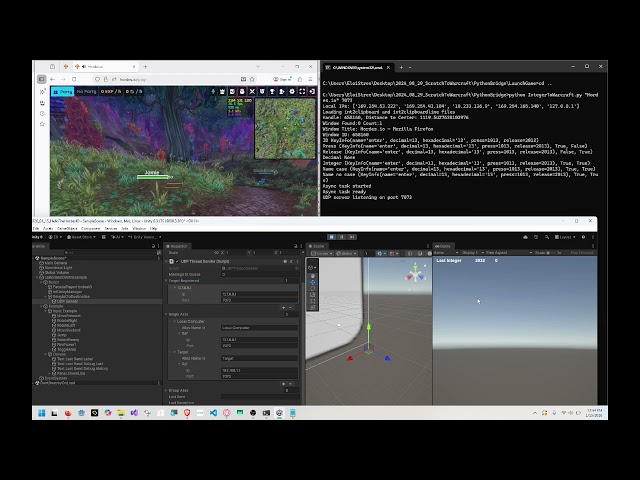Select UDP Sender object in Hierarchy
This screenshot has width=640, height=480.
(67, 301)
